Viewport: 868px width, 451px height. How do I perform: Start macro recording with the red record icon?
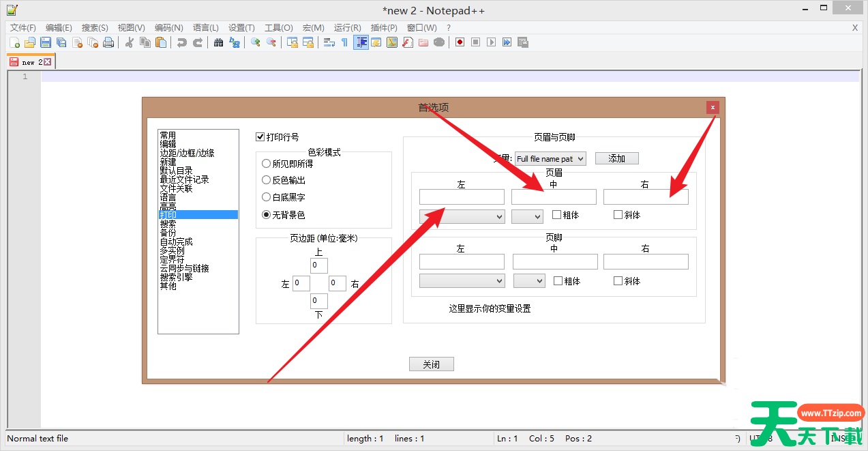[x=460, y=42]
